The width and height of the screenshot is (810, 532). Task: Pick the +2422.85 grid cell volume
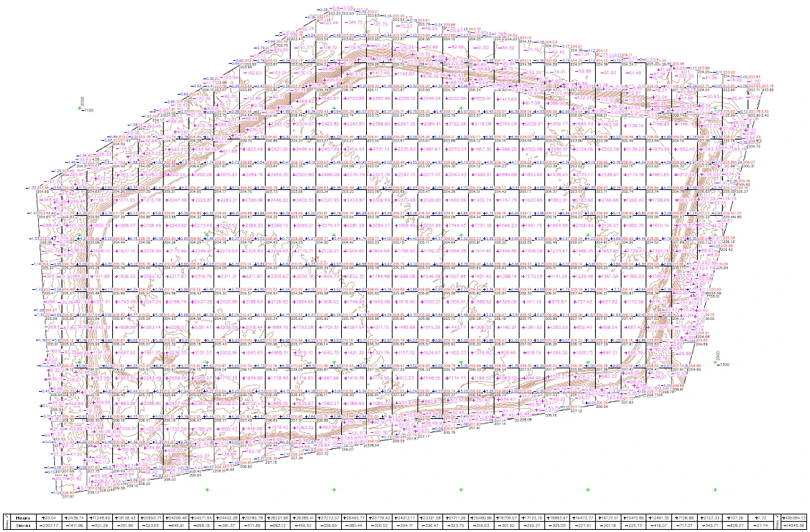329,124
